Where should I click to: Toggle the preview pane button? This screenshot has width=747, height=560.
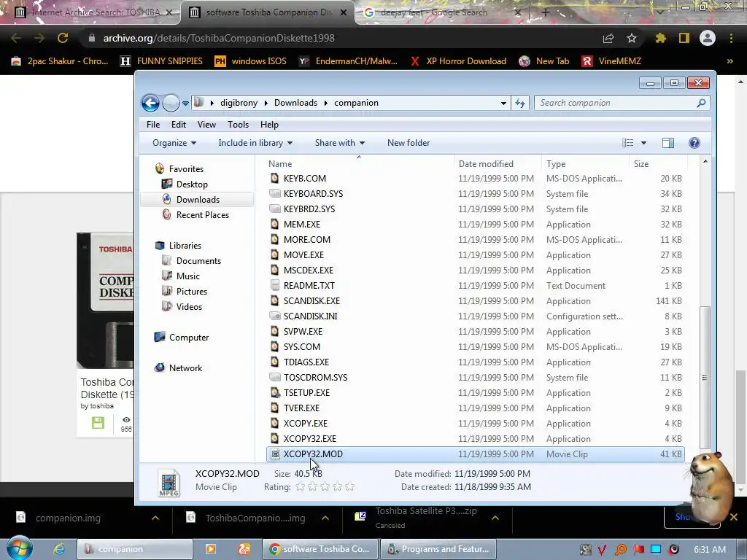[668, 143]
